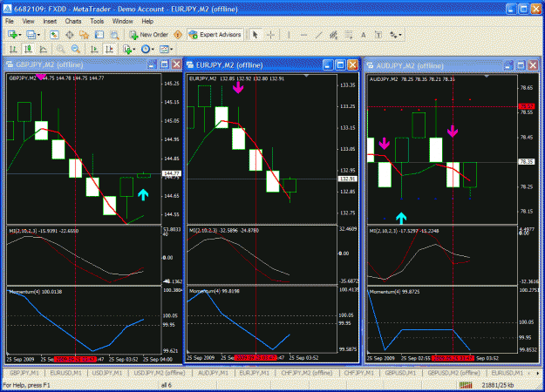Switch to the AUDJPY,M1 chart tab
This screenshot has height=392, width=545.
213,373
